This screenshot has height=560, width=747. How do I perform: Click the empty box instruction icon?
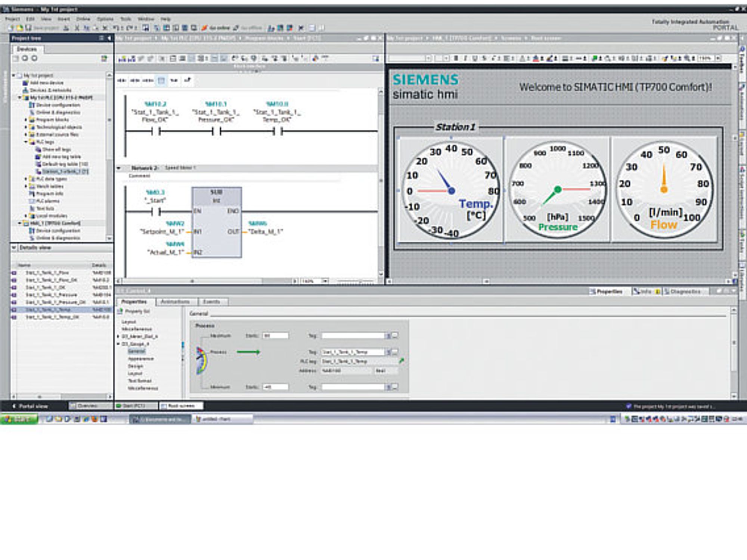(x=161, y=80)
